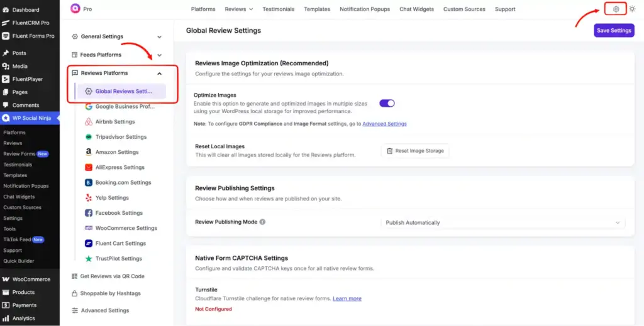Screen dimensions: 644x326
Task: Click the Booking.com Settings icon
Action: tap(88, 183)
